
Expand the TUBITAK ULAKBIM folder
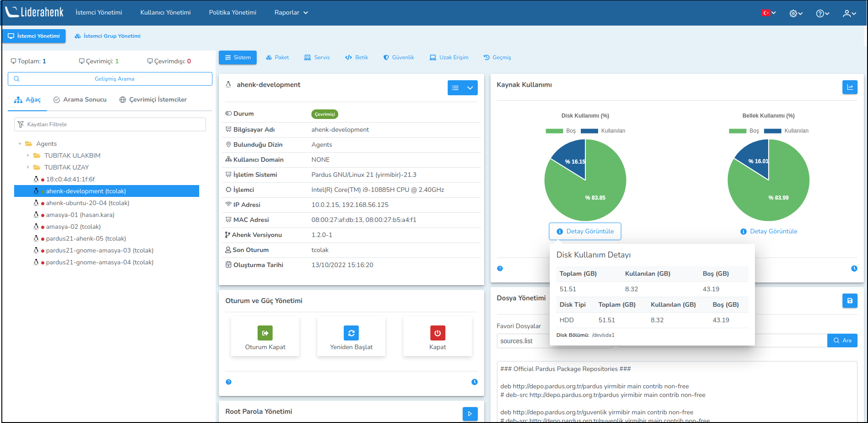click(x=28, y=155)
